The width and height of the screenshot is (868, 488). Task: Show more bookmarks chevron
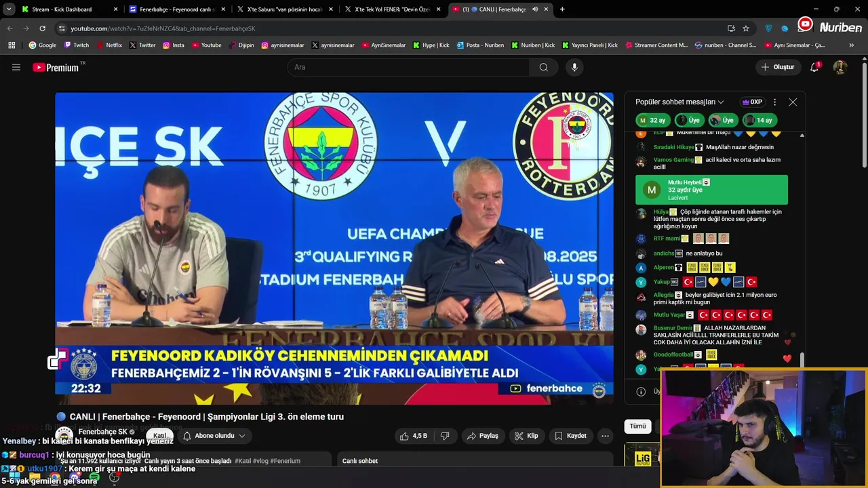[852, 45]
